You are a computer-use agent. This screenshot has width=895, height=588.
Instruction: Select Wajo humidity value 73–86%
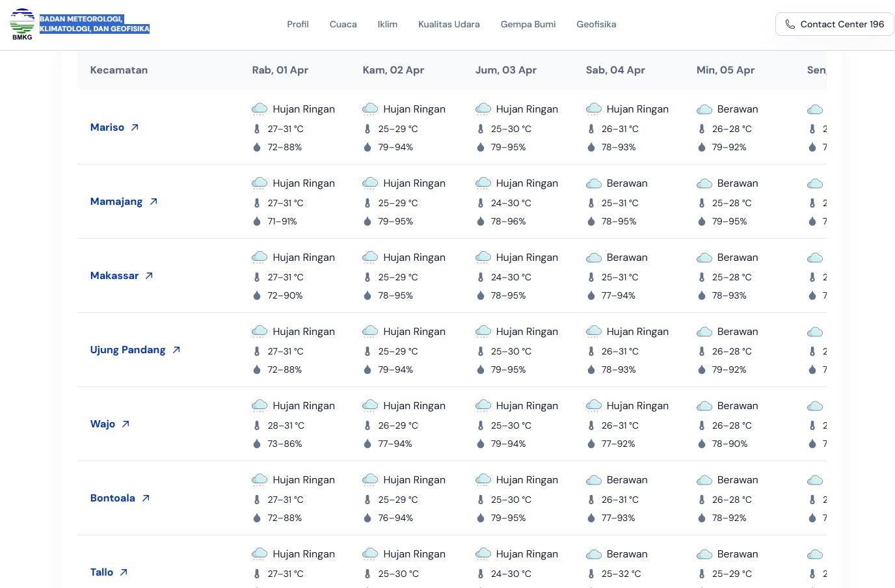tap(285, 444)
